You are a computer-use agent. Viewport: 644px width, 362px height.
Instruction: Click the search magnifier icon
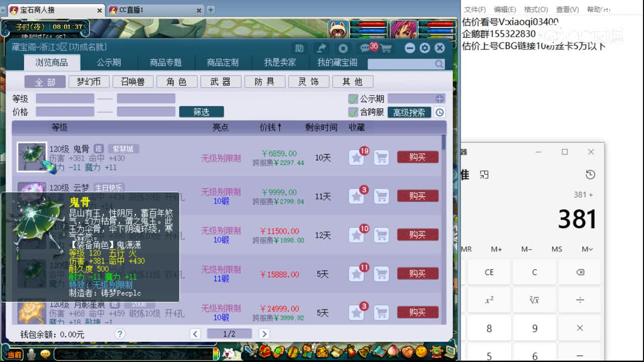[439, 64]
